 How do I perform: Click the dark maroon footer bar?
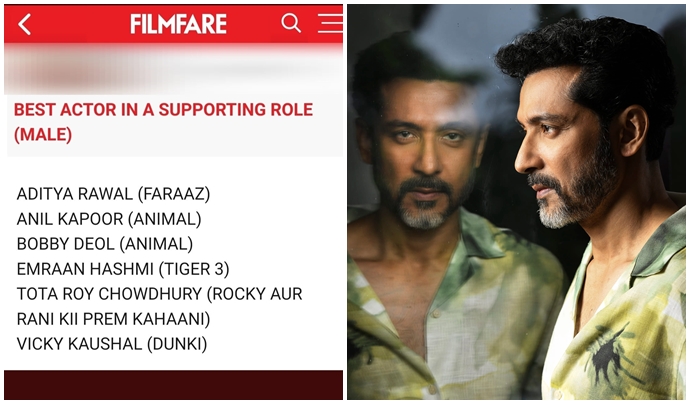point(173,385)
